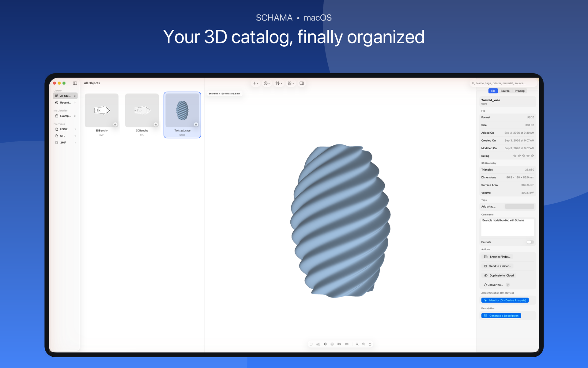Viewport: 588px width, 368px height.
Task: Click the Triangles value 26,880
Action: (530, 170)
